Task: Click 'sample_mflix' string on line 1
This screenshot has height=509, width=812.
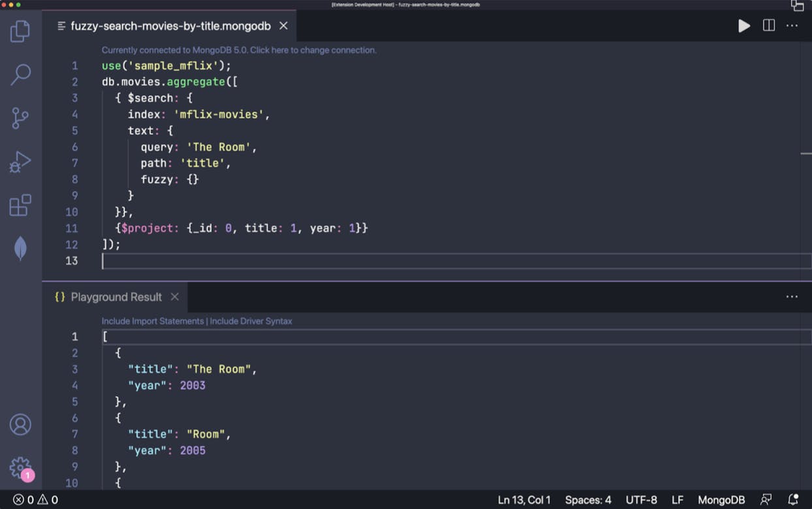Action: click(173, 66)
